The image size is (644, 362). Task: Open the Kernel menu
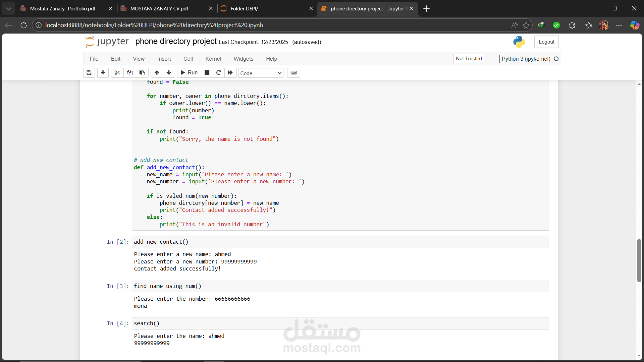tap(213, 59)
